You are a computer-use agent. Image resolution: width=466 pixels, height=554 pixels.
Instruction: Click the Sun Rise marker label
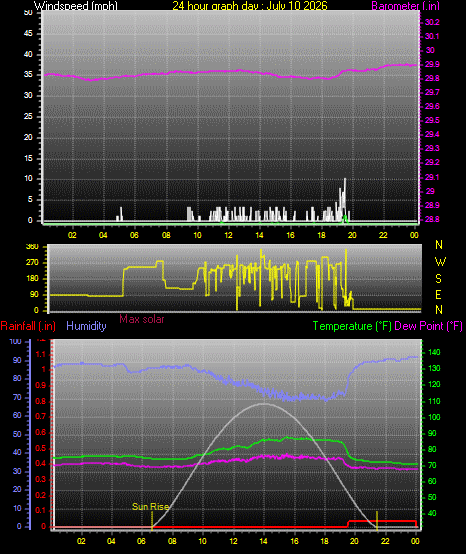(x=151, y=507)
